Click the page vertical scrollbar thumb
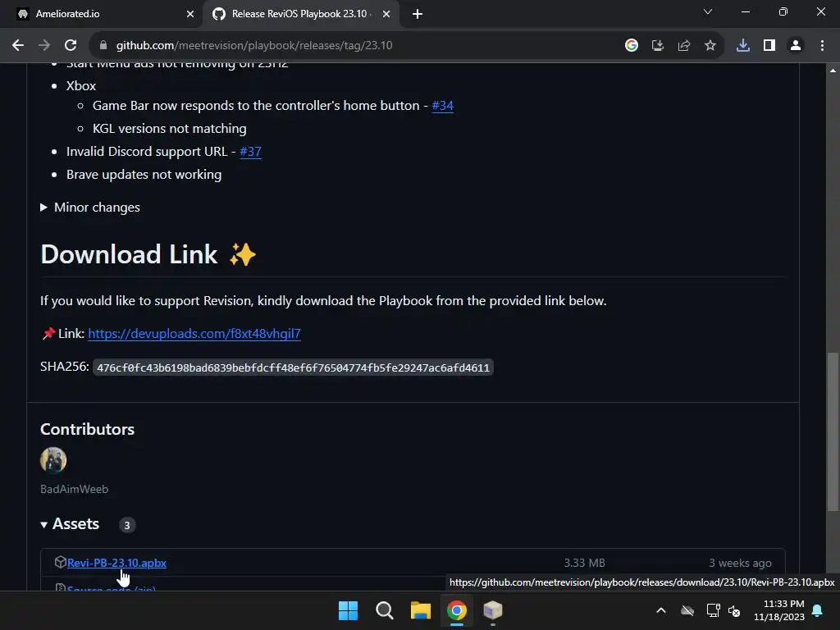Viewport: 840px width, 630px height. tap(833, 431)
